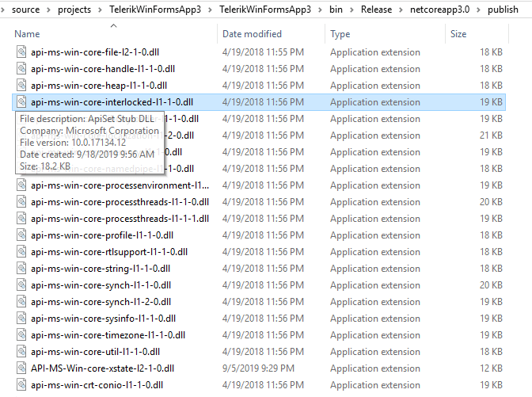Screen dimensions: 532x397
Task: Select file api-ms-win-core-handle-l1-1-0.dll
Action: 103,69
